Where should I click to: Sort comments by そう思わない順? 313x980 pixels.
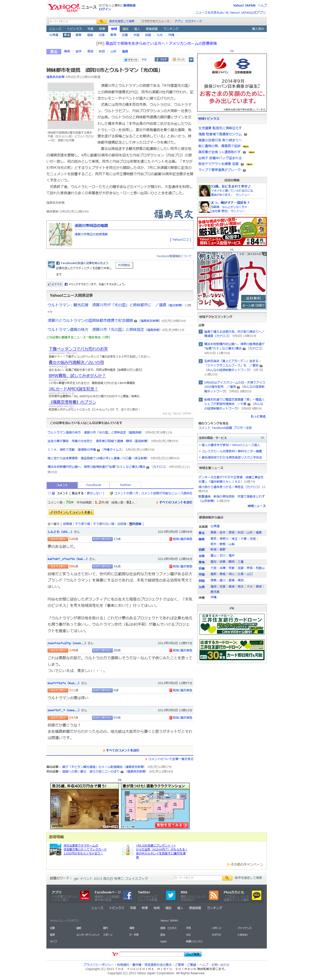(x=103, y=524)
